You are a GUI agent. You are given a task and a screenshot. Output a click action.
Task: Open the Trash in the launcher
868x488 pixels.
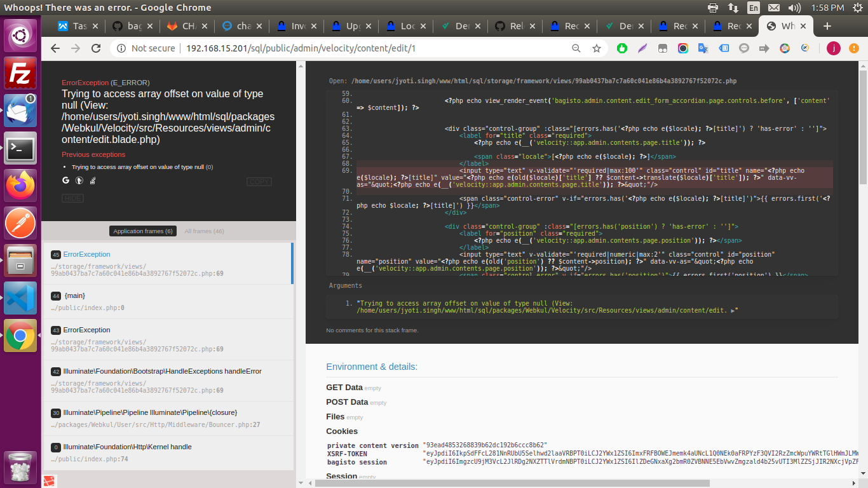[20, 468]
